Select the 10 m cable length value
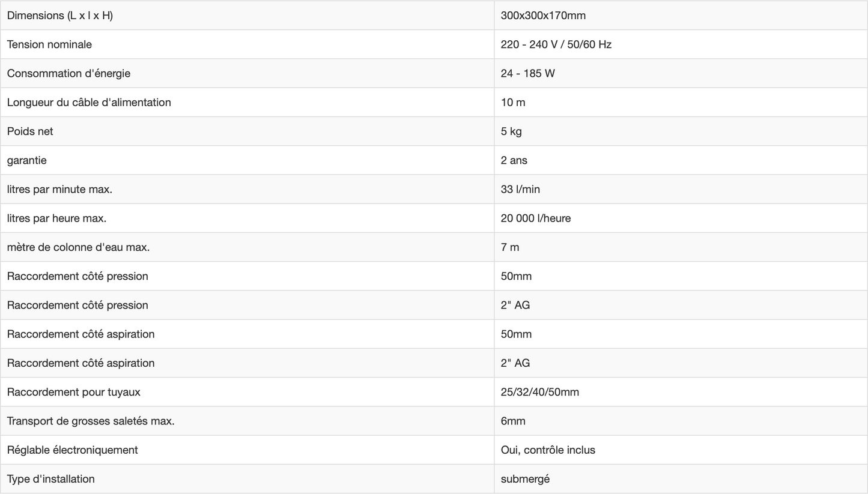868x494 pixels. click(513, 102)
